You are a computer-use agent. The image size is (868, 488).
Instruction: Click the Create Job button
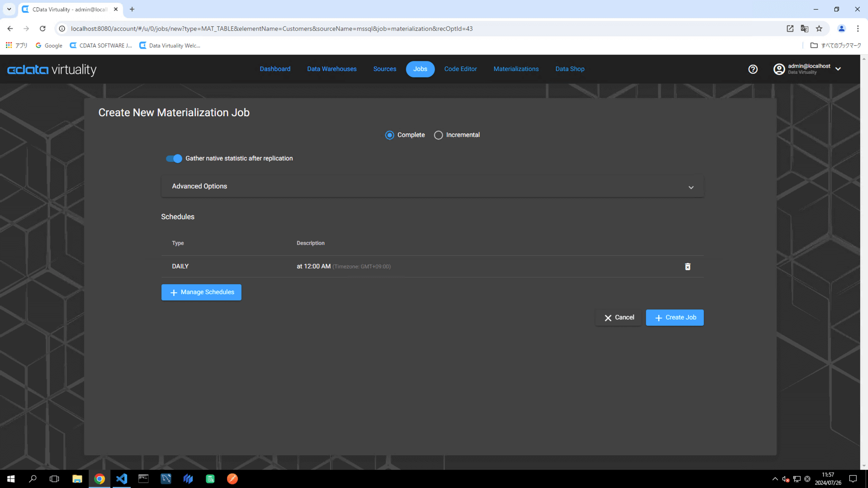(675, 318)
